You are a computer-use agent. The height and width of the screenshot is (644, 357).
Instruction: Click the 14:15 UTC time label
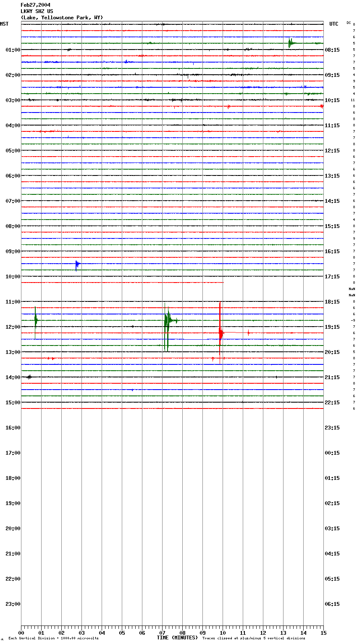tap(332, 201)
